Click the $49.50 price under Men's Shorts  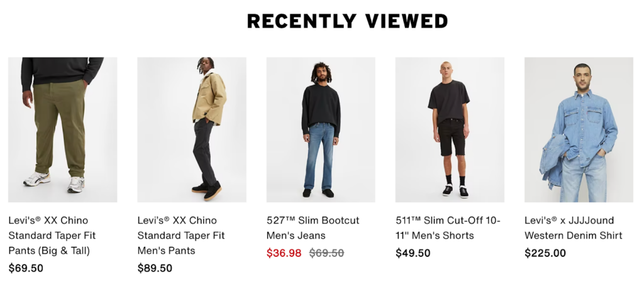tap(413, 253)
